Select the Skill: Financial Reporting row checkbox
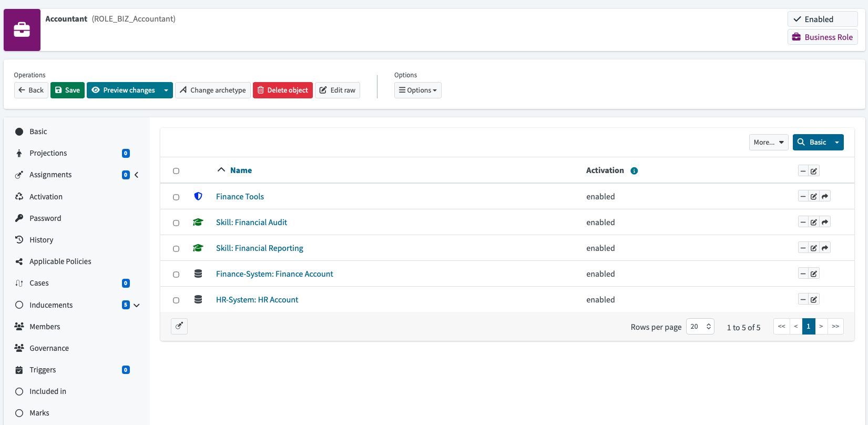868x425 pixels. click(x=176, y=249)
